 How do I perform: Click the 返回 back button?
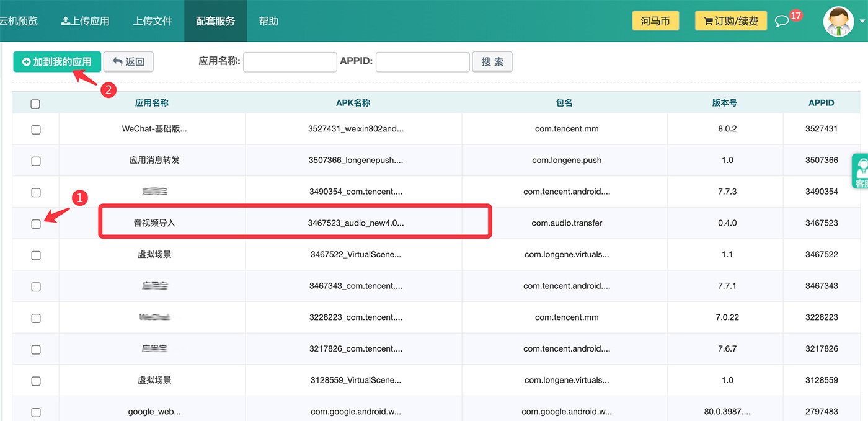[x=128, y=62]
